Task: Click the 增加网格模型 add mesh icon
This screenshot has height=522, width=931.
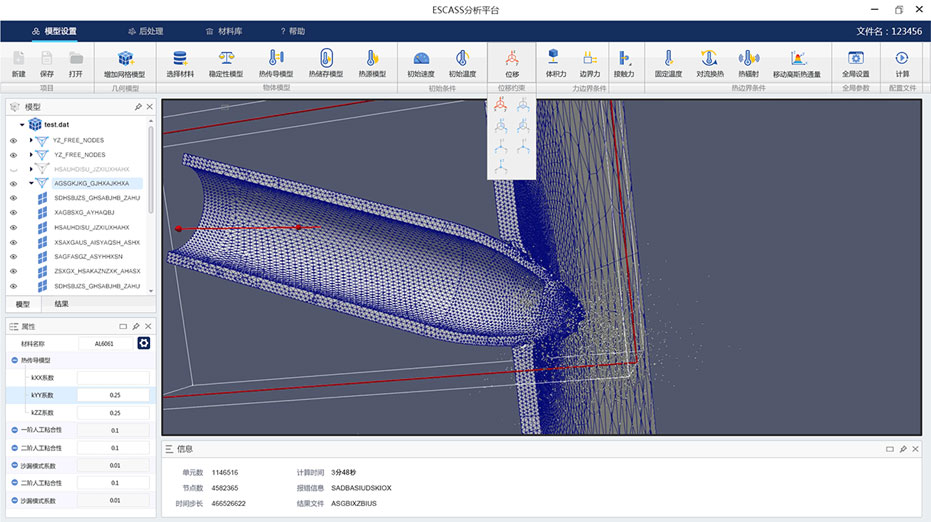Action: 124,59
